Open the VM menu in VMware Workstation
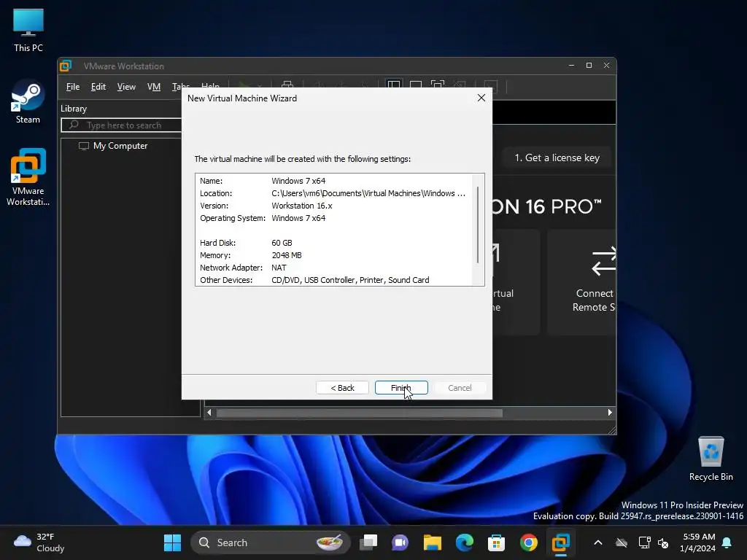Image resolution: width=747 pixels, height=560 pixels. [153, 87]
